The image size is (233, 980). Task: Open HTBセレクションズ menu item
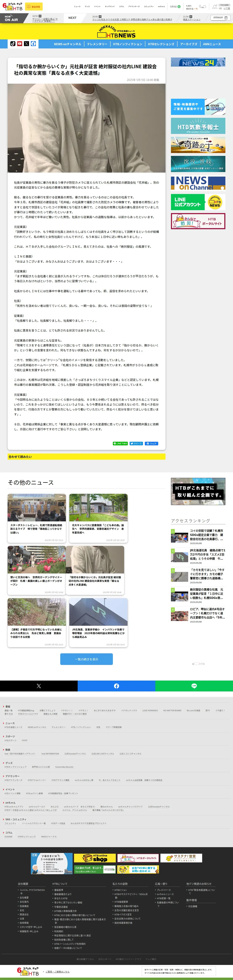[x=161, y=44]
